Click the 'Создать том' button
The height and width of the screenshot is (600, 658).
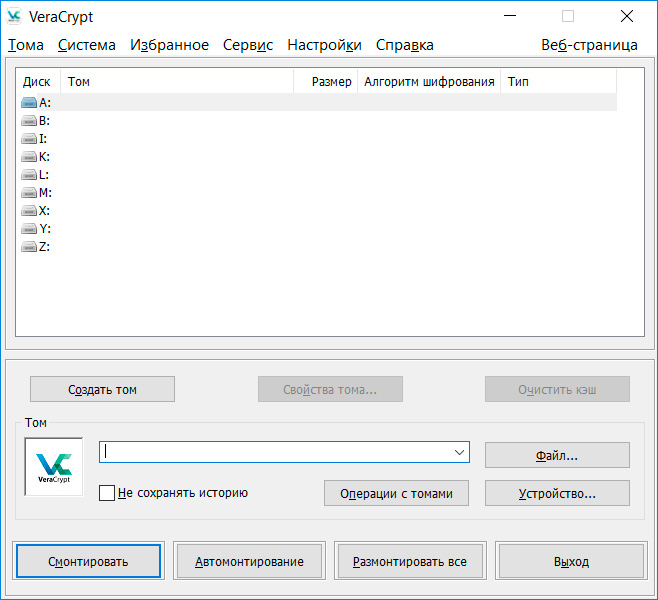pos(102,389)
